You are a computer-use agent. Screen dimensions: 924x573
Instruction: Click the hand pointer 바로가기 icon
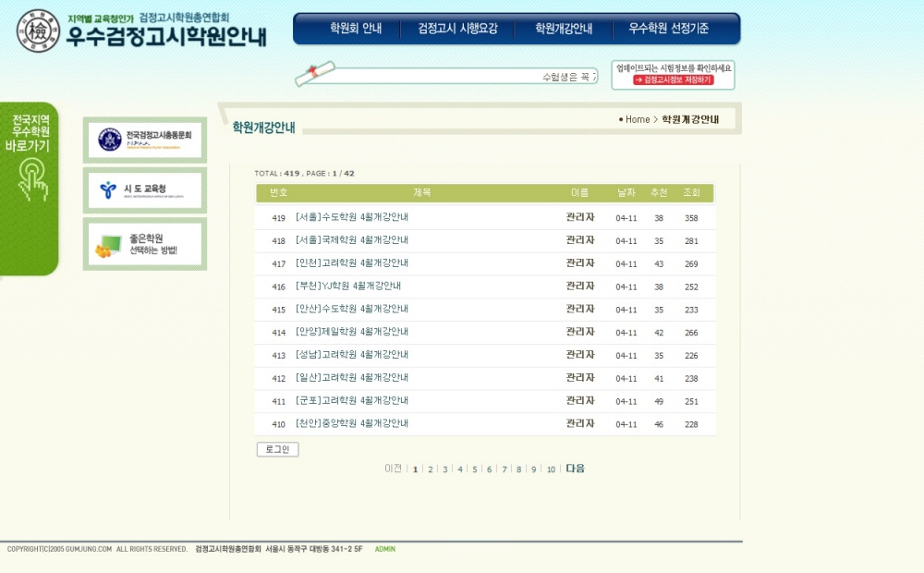point(32,180)
